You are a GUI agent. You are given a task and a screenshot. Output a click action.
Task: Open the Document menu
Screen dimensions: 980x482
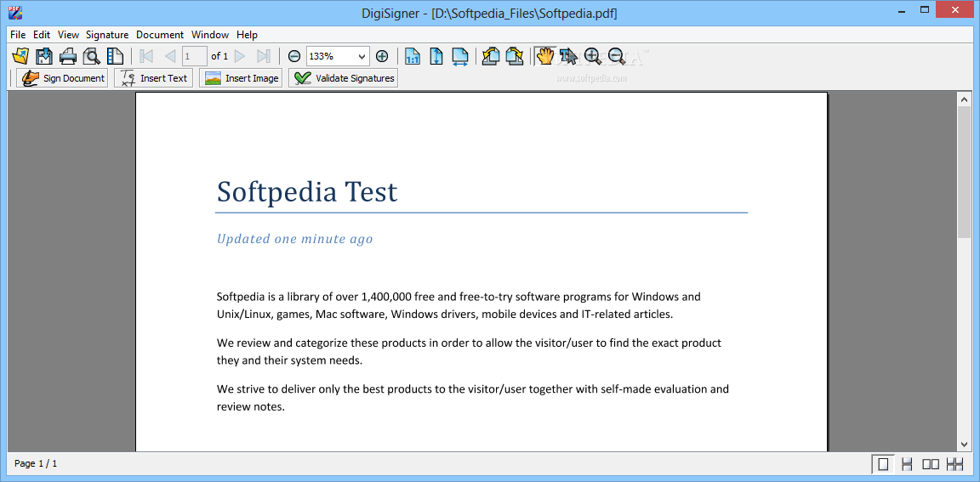click(x=160, y=35)
